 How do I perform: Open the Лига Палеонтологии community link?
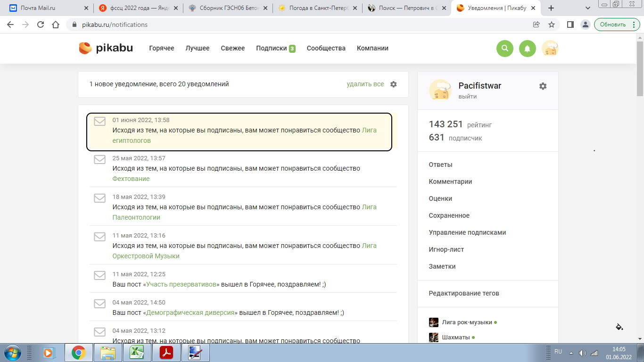point(244,212)
